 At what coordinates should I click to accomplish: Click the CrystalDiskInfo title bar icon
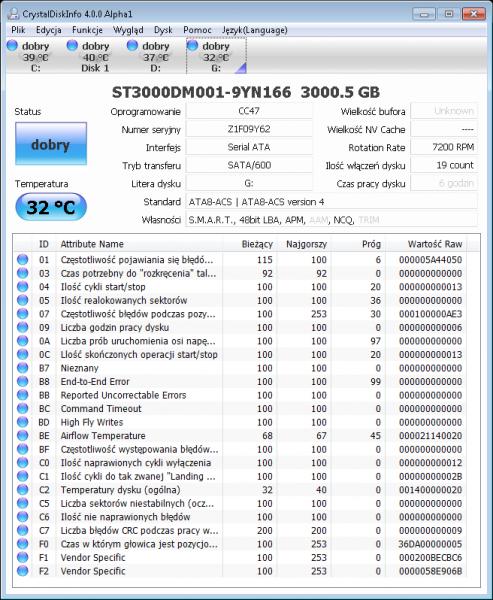(14, 14)
